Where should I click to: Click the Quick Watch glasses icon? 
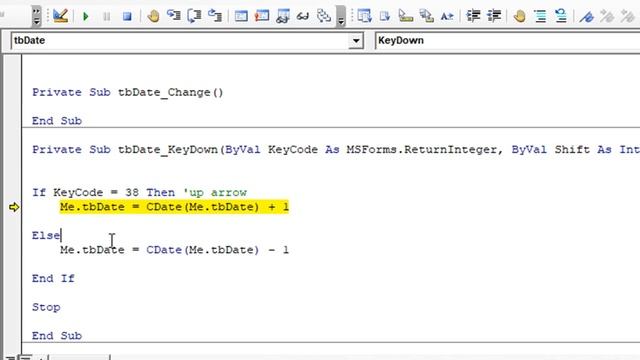(303, 16)
